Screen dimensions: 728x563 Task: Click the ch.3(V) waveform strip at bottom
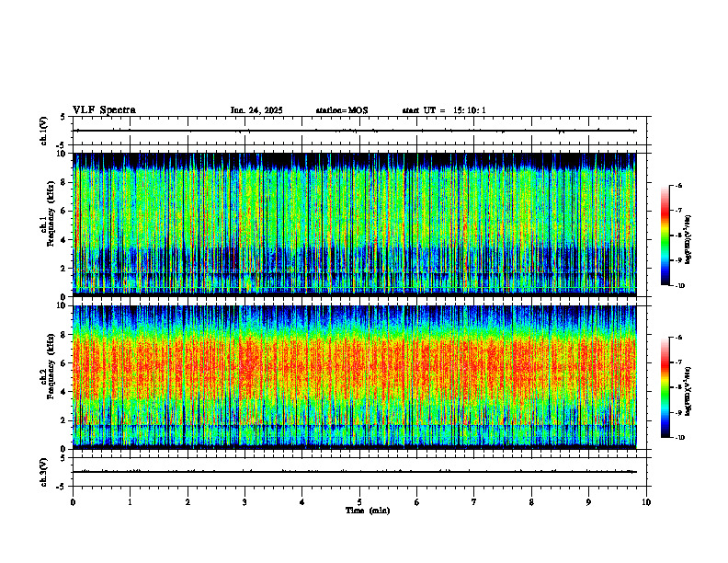[x=359, y=472]
